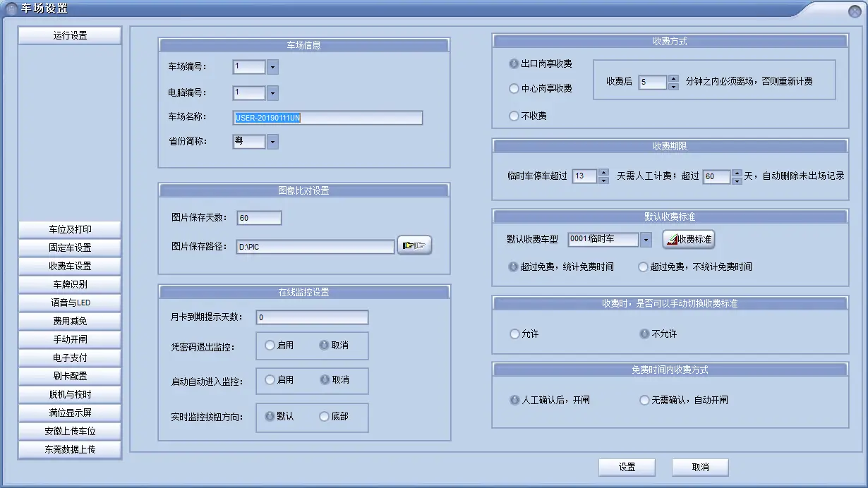Click the pointing-hand browse icon next to 图片保存路径
Image resolution: width=868 pixels, height=488 pixels.
tap(414, 243)
